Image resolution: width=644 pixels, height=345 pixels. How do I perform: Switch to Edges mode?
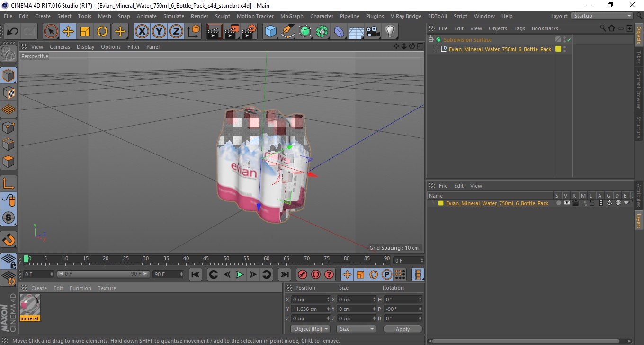[x=9, y=144]
